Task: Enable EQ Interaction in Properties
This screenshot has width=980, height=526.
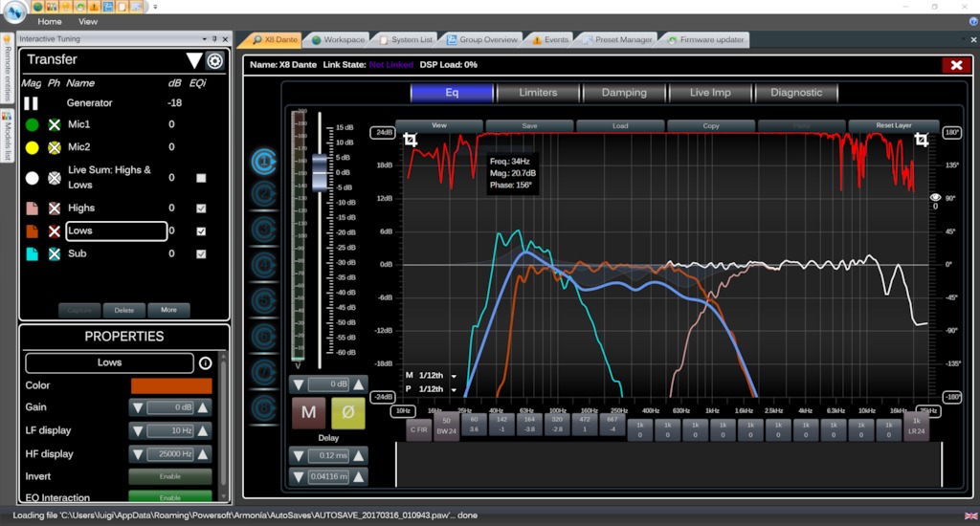Action: click(x=170, y=497)
